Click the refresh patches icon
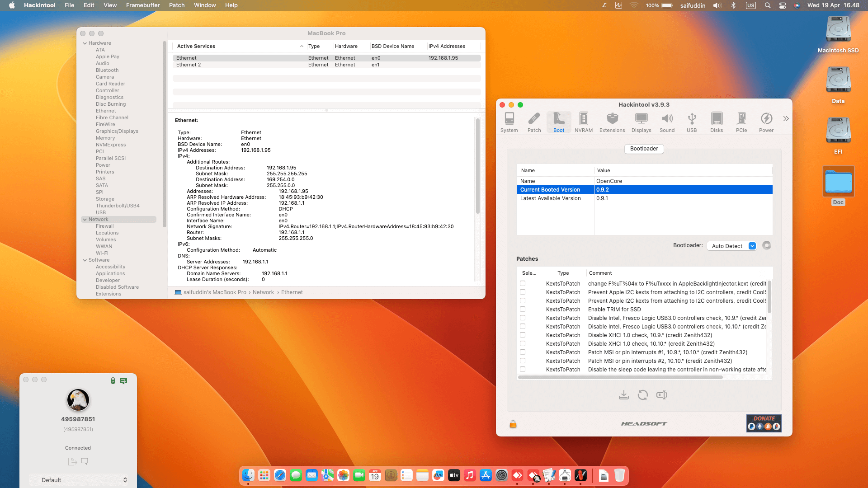The height and width of the screenshot is (488, 868). 642,395
